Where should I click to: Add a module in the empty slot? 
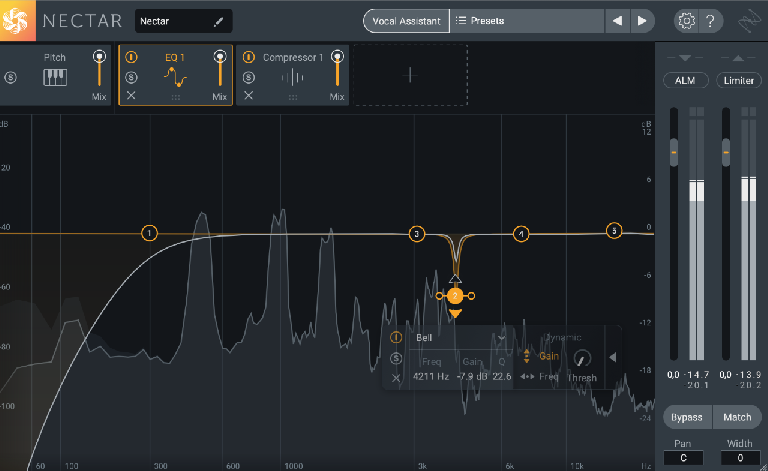tap(410, 75)
